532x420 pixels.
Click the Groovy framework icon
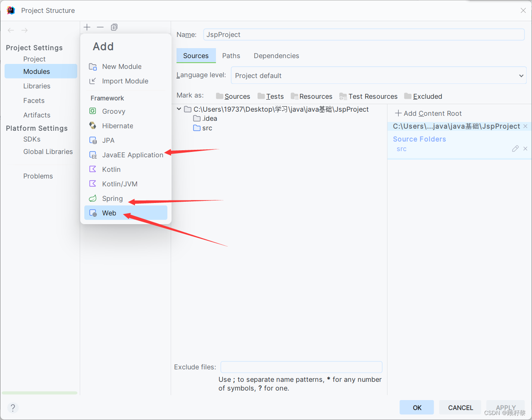[93, 111]
